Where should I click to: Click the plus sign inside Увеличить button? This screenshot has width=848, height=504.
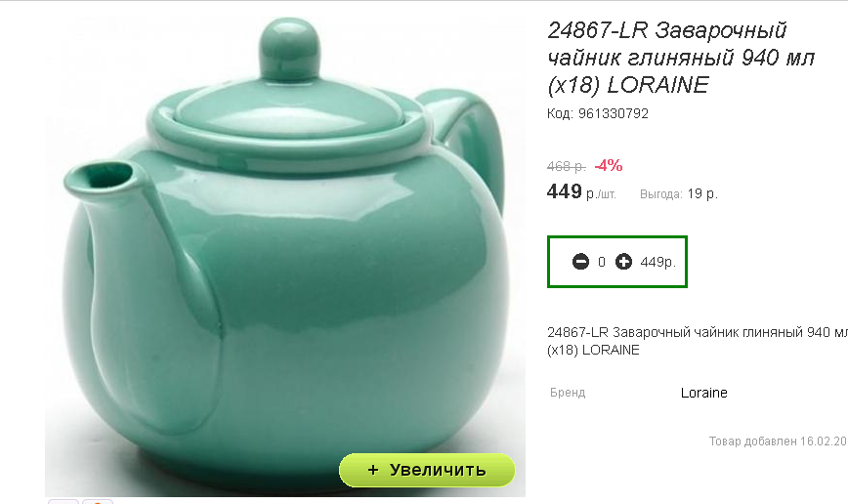pyautogui.click(x=372, y=470)
